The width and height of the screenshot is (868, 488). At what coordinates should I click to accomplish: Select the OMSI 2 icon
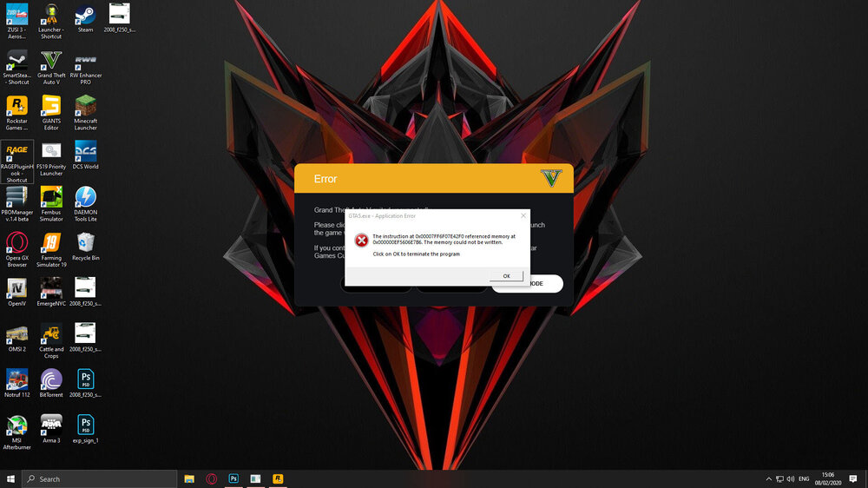(x=16, y=338)
